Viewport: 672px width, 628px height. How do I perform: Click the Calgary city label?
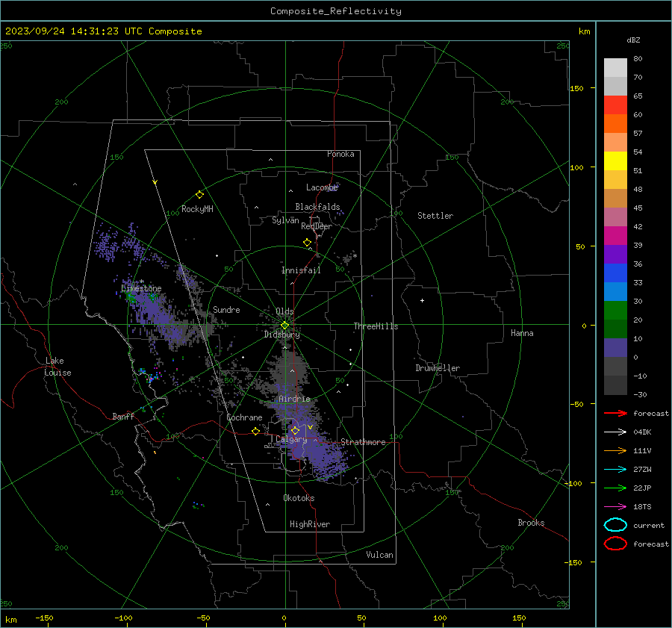coord(291,439)
